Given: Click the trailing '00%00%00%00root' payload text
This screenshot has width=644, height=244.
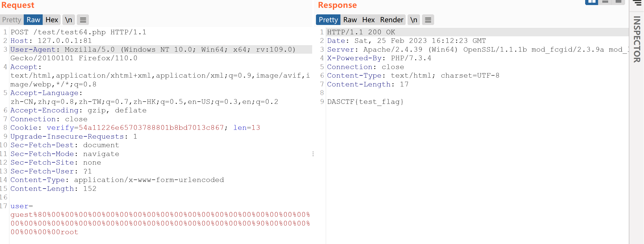Looking at the screenshot, I should pyautogui.click(x=44, y=232).
